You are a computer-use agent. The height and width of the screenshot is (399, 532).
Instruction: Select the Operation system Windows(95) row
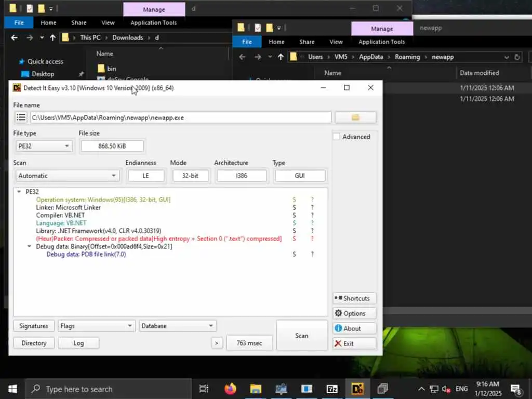[103, 199]
